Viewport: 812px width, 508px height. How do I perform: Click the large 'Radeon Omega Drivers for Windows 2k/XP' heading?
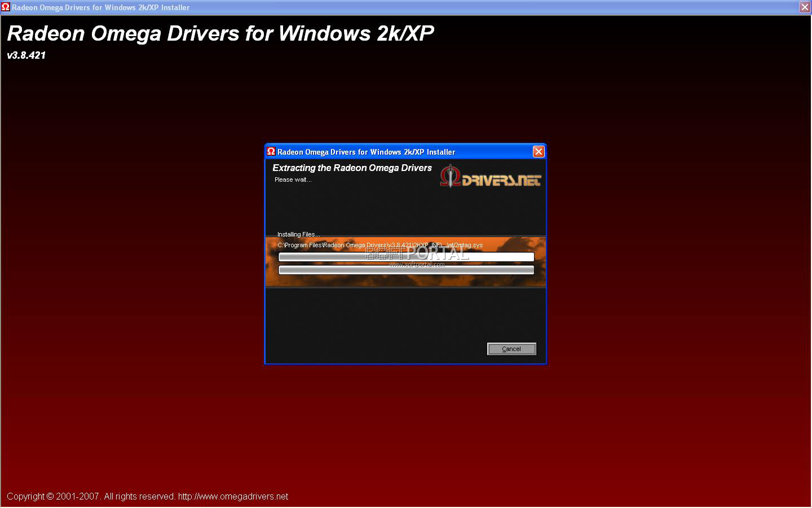tap(220, 33)
